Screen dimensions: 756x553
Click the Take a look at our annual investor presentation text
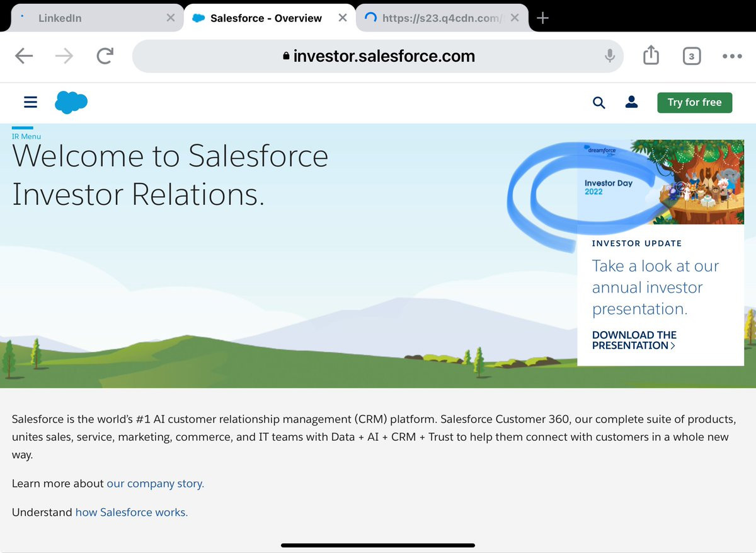point(655,288)
